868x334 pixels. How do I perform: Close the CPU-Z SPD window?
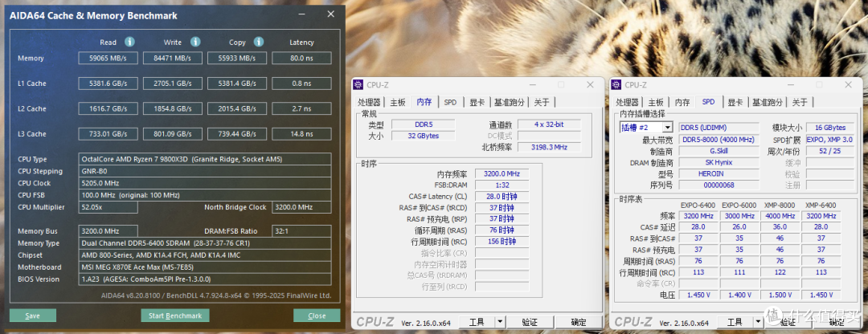pos(848,84)
